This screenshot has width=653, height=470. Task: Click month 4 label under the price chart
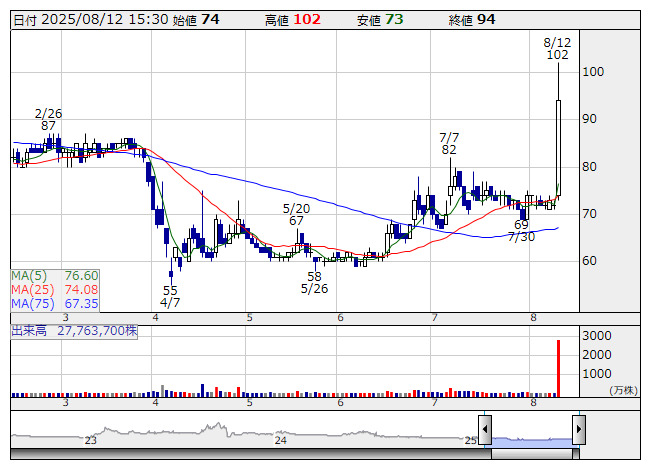pos(155,318)
